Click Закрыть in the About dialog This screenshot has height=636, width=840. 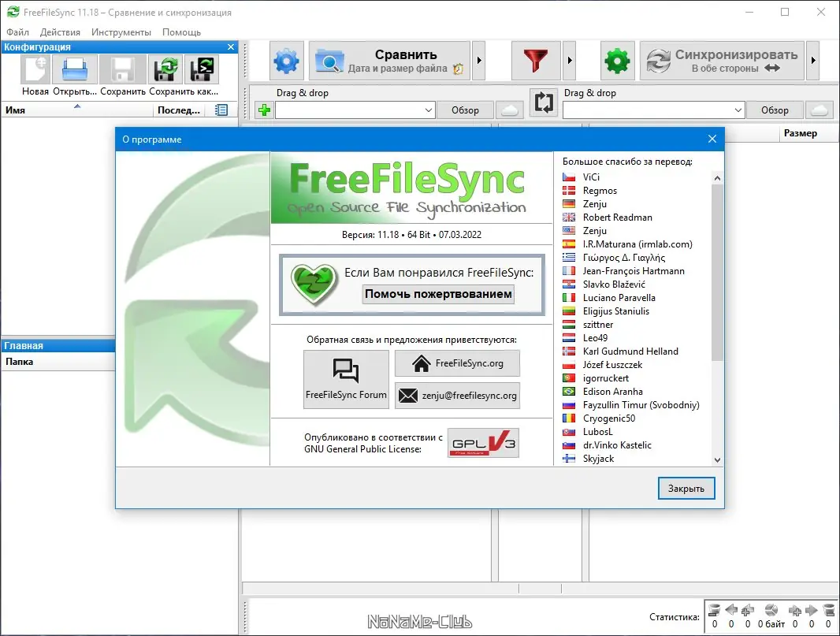point(686,489)
